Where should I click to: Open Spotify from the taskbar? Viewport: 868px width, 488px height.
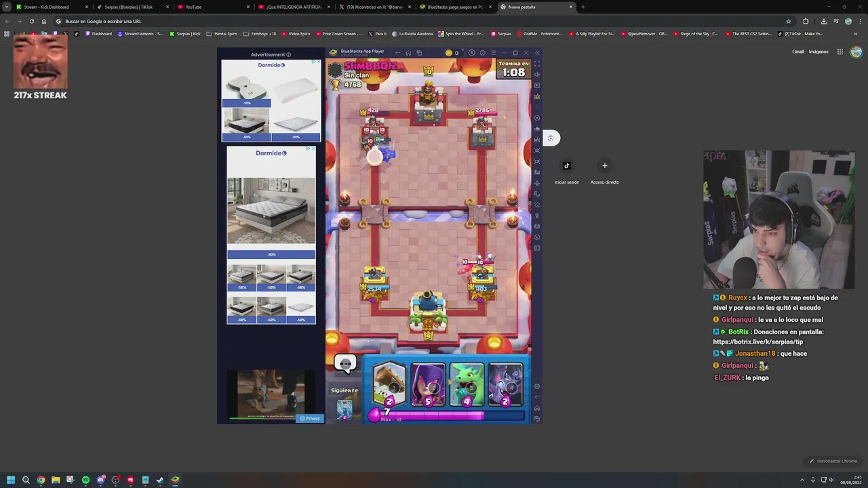tap(85, 480)
